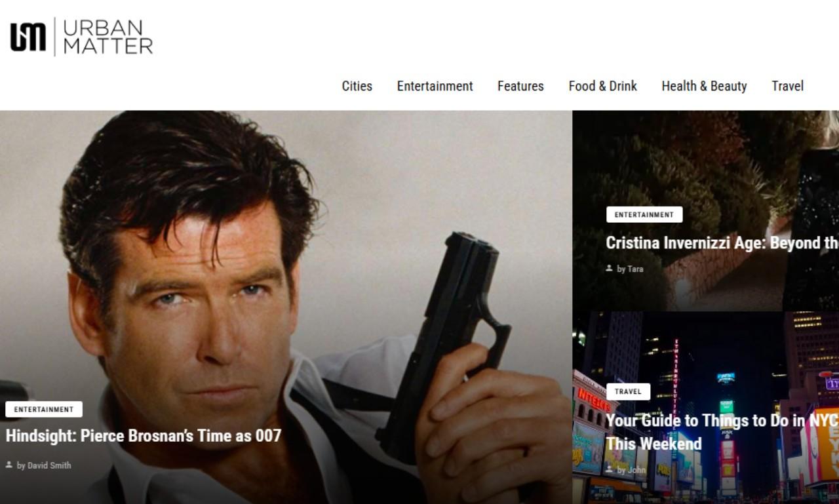Click the Urban Matter UM logo icon
Screen dimensions: 839x504
point(28,37)
